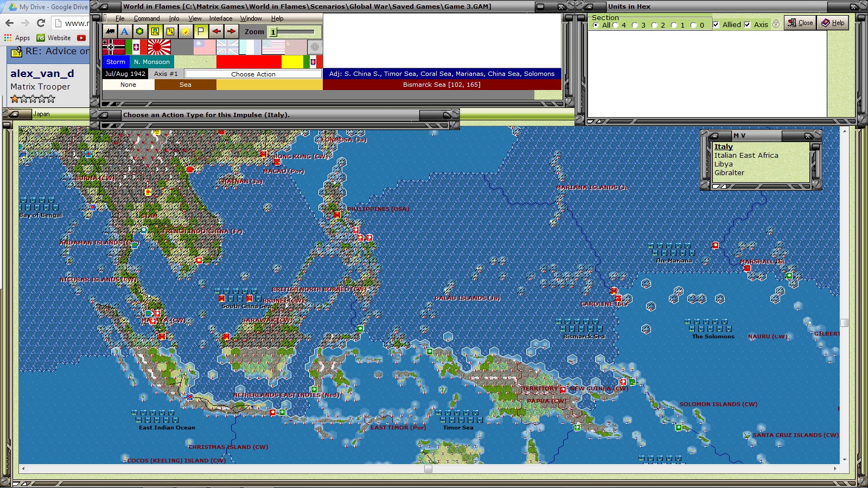Click the sun weather toolbar icon
868x488 pixels.
pyautogui.click(x=186, y=31)
